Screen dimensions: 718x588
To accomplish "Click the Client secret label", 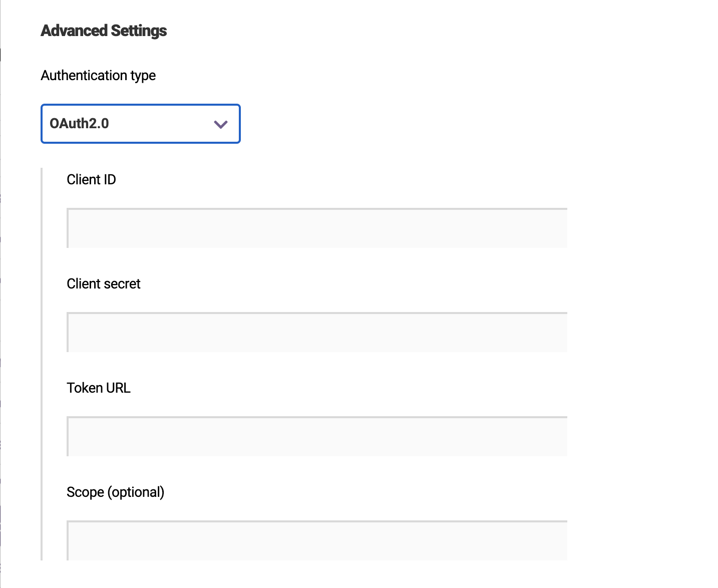I will pos(104,283).
